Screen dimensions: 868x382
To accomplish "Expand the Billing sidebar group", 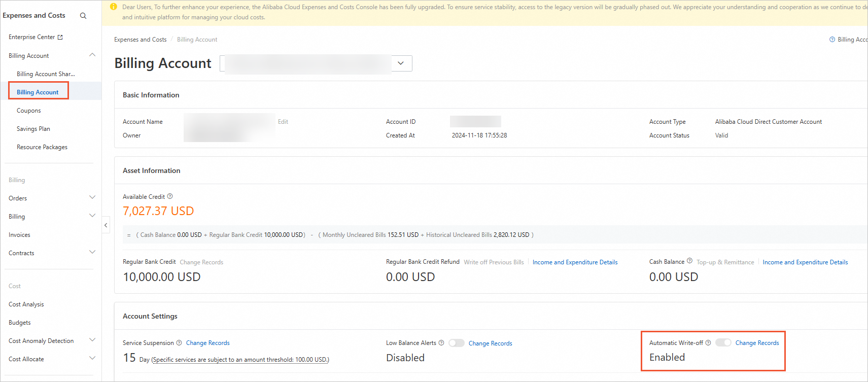I will pos(92,216).
